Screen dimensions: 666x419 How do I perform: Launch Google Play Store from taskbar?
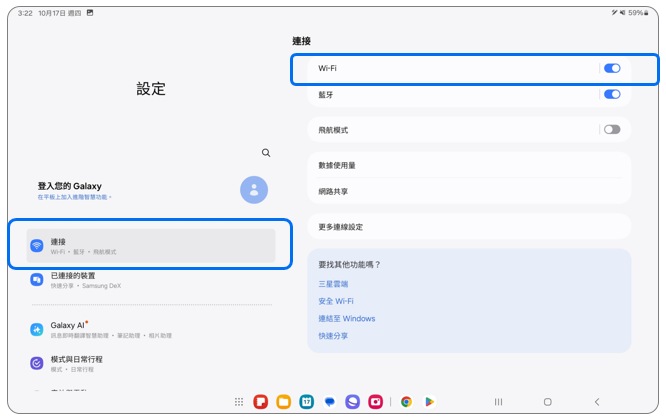pos(429,402)
